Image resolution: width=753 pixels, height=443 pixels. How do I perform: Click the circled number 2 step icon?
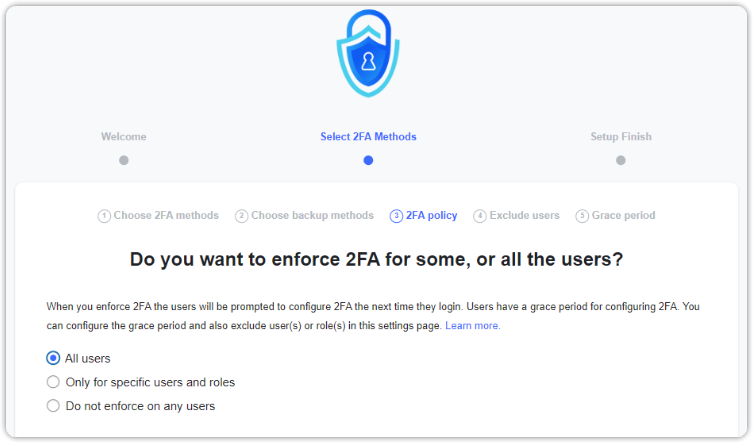[242, 216]
